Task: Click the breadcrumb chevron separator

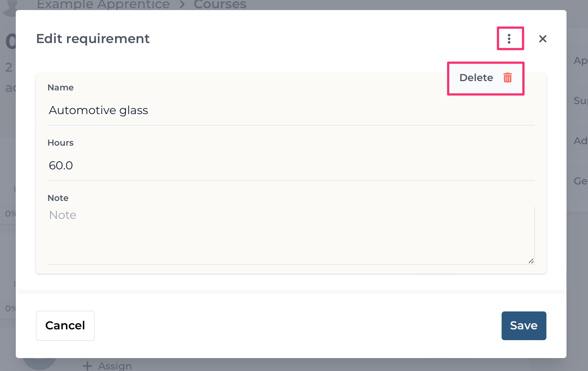Action: point(182,5)
